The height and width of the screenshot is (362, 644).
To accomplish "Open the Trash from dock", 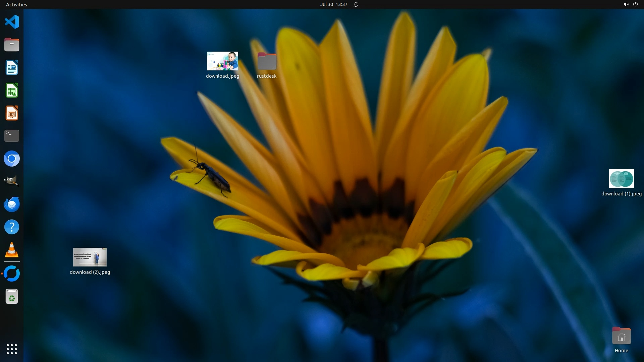I will (x=12, y=297).
